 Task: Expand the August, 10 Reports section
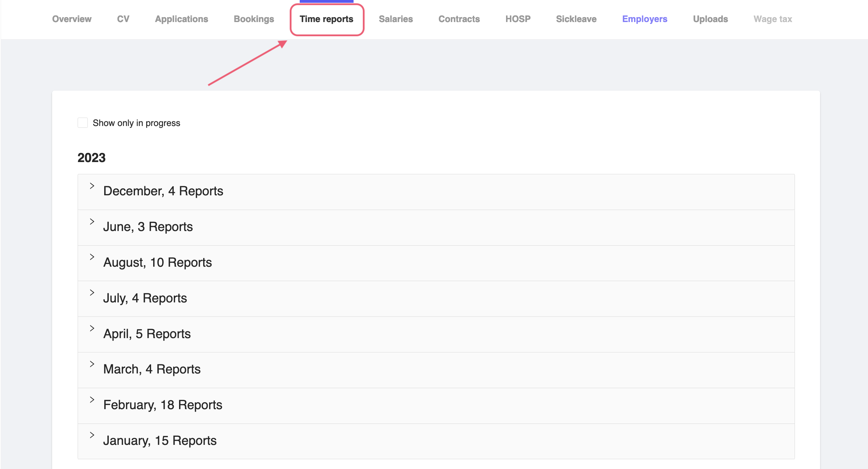pyautogui.click(x=157, y=262)
